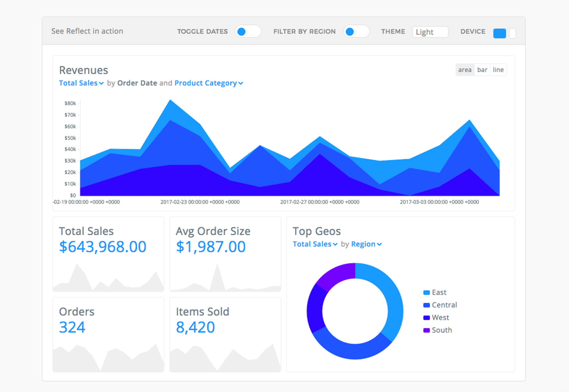Click the South legend color marker

click(x=426, y=330)
